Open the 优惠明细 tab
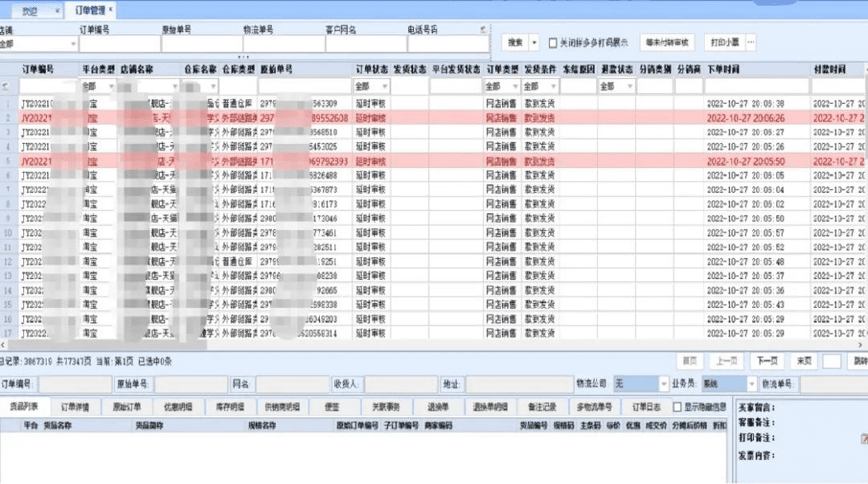Screen dimensions: 868x484 click(x=178, y=407)
